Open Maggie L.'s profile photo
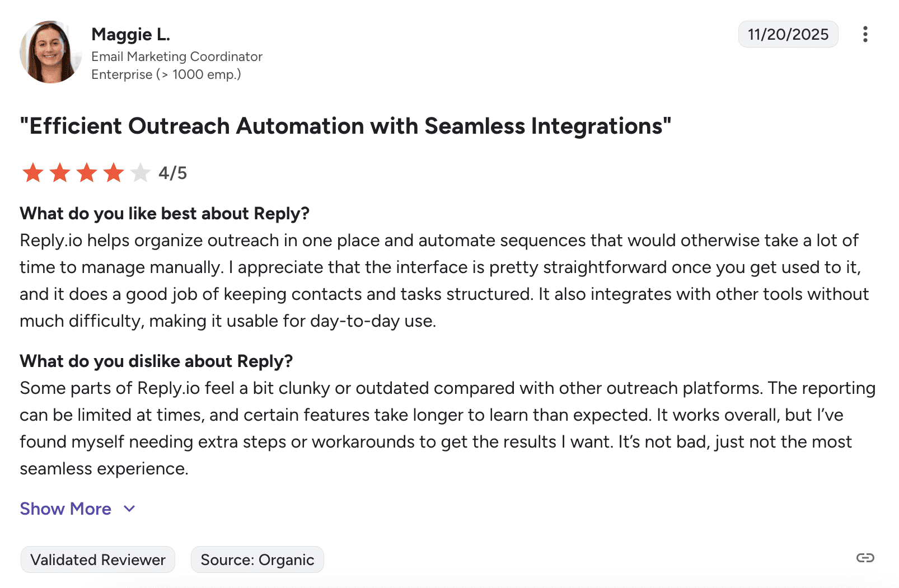This screenshot has height=588, width=899. tap(50, 52)
